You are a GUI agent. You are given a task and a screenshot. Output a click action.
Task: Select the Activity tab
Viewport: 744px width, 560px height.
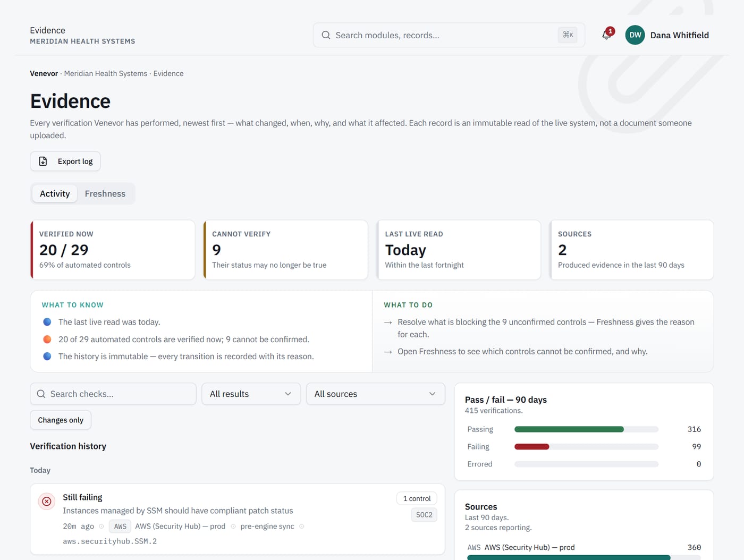click(55, 193)
